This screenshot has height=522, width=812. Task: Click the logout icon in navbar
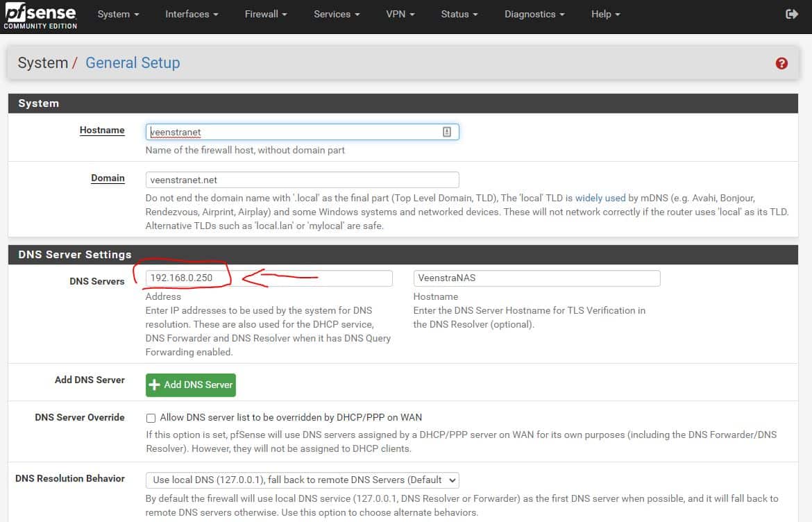pyautogui.click(x=791, y=14)
